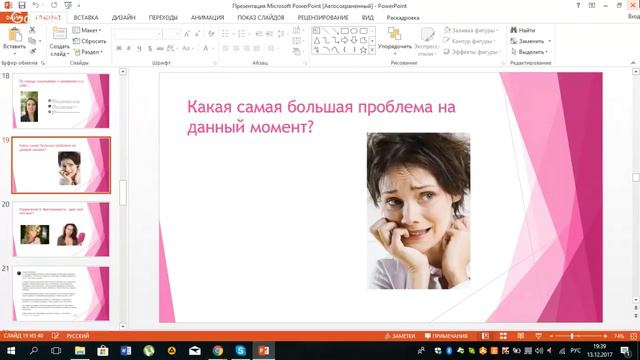Image resolution: width=640 pixels, height=360 pixels.
Task: Open the ПЕРЕХОДЫ ribbon tab
Action: point(163,18)
